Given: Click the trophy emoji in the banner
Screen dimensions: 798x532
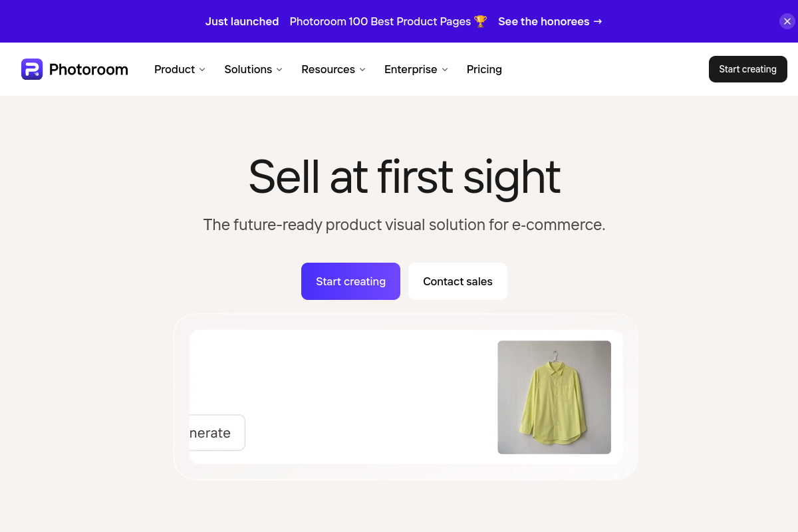Looking at the screenshot, I should pos(481,21).
